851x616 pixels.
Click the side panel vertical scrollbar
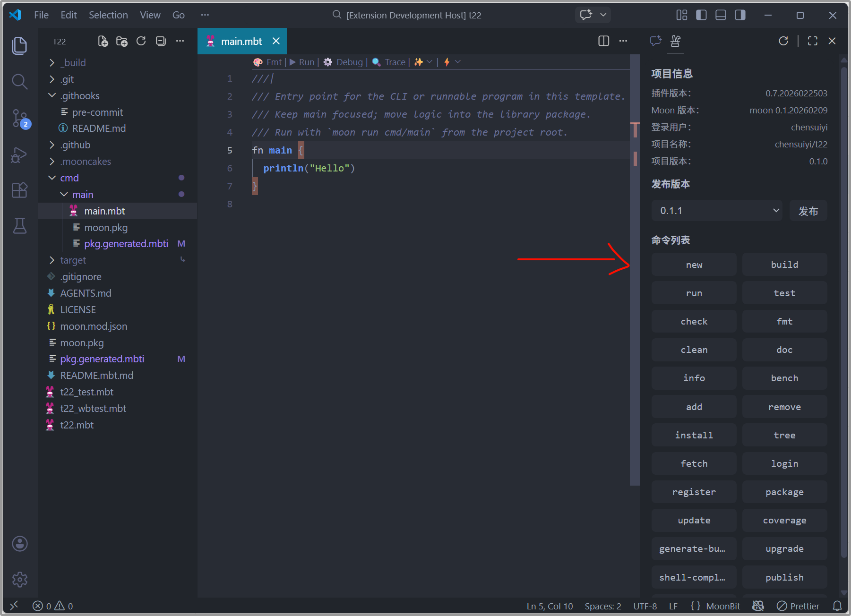(844, 312)
